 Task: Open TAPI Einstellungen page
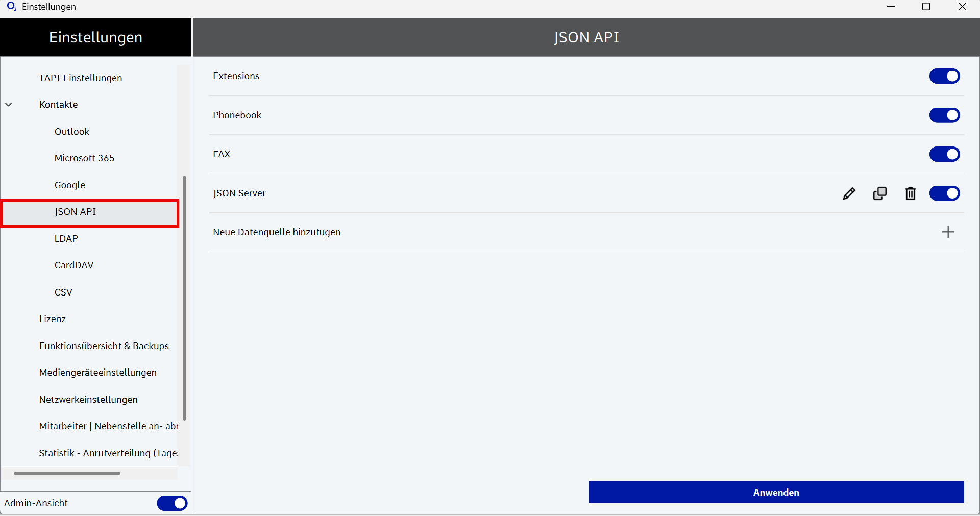[x=81, y=78]
